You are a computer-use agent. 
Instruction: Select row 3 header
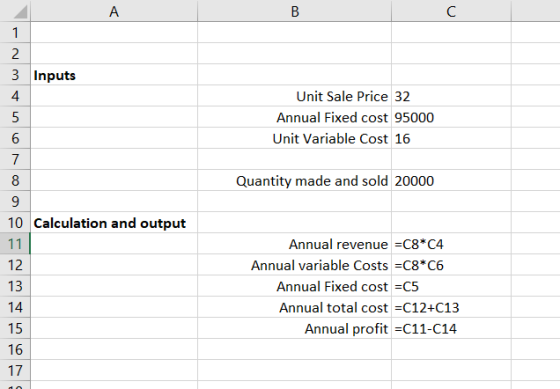[15, 75]
